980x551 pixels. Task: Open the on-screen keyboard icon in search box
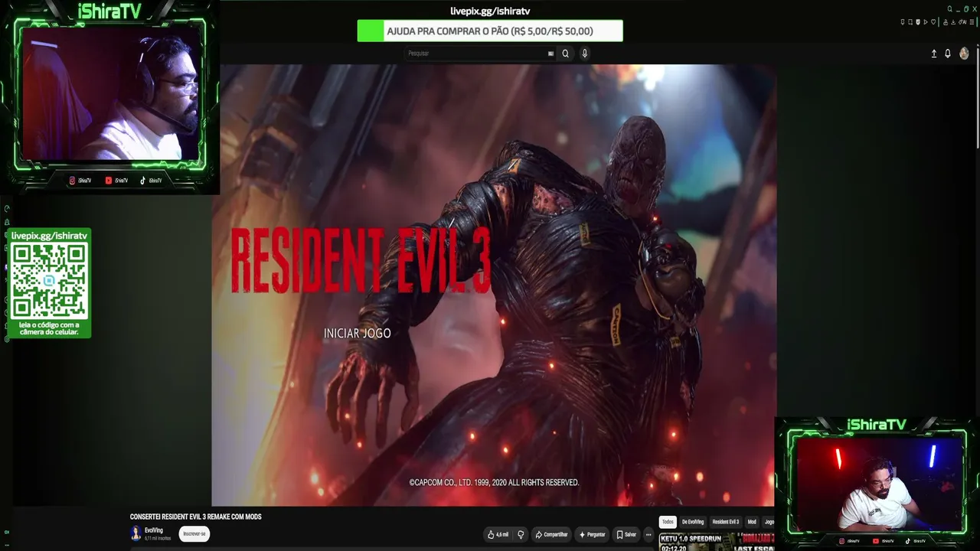550,54
